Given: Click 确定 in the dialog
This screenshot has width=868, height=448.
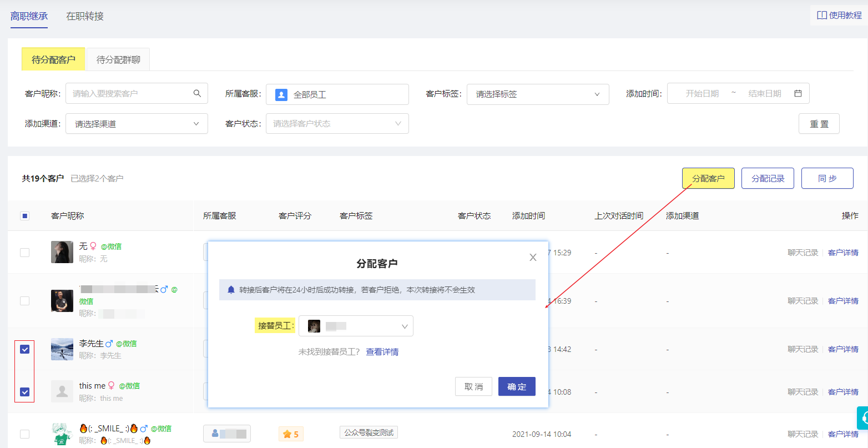Looking at the screenshot, I should click(x=517, y=386).
